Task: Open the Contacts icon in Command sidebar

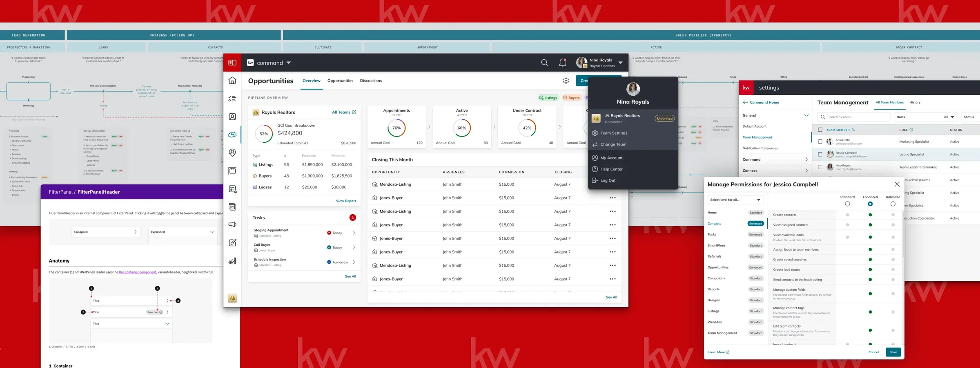Action: (232, 117)
